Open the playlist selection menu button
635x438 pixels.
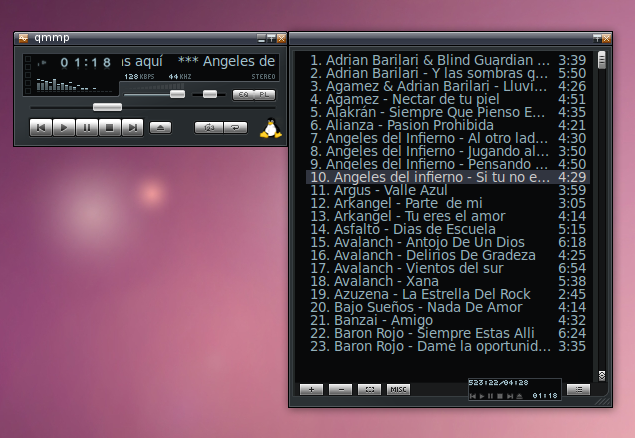click(370, 389)
